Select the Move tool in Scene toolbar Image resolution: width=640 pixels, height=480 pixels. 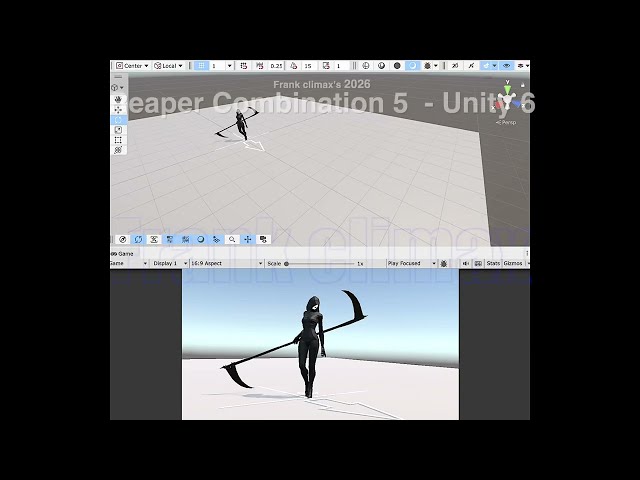[118, 110]
